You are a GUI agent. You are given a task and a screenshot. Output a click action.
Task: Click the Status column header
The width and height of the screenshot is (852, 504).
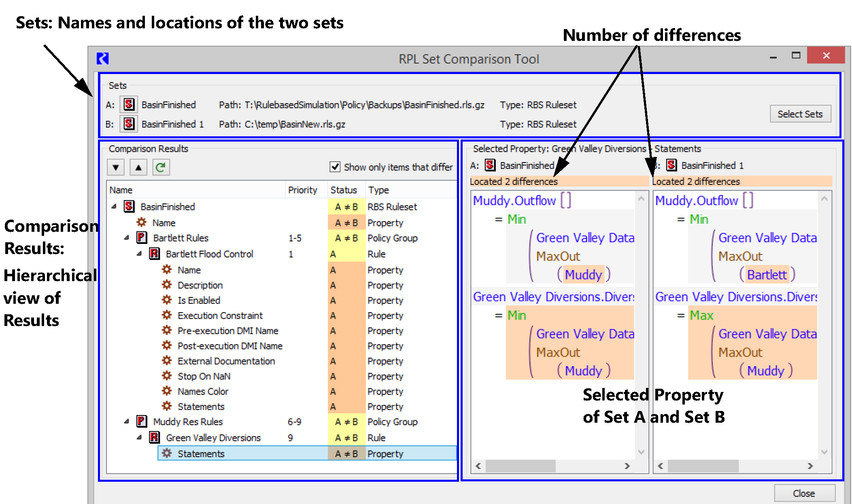pos(346,190)
